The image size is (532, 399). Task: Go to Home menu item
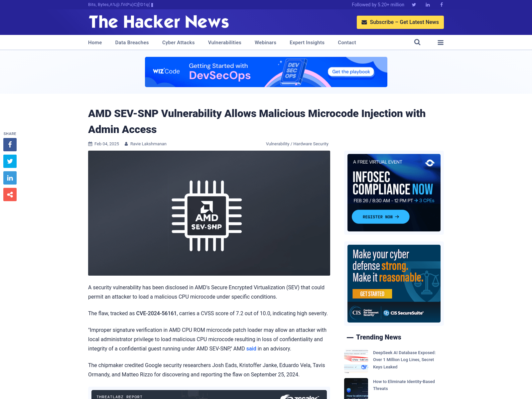pyautogui.click(x=95, y=43)
